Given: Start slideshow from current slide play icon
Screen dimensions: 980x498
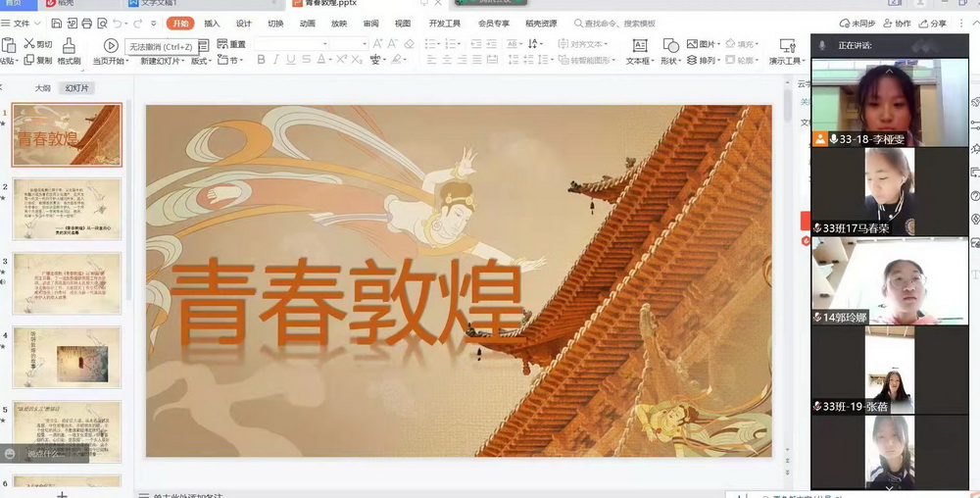Looking at the screenshot, I should (x=111, y=45).
